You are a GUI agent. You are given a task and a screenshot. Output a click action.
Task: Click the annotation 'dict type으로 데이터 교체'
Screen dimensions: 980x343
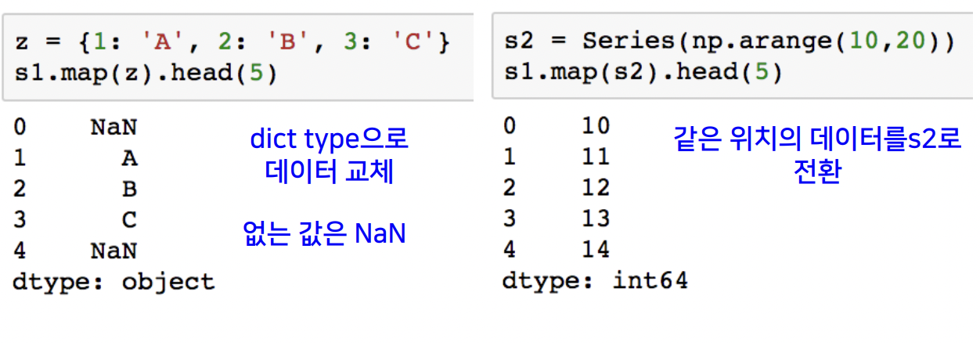[329, 156]
